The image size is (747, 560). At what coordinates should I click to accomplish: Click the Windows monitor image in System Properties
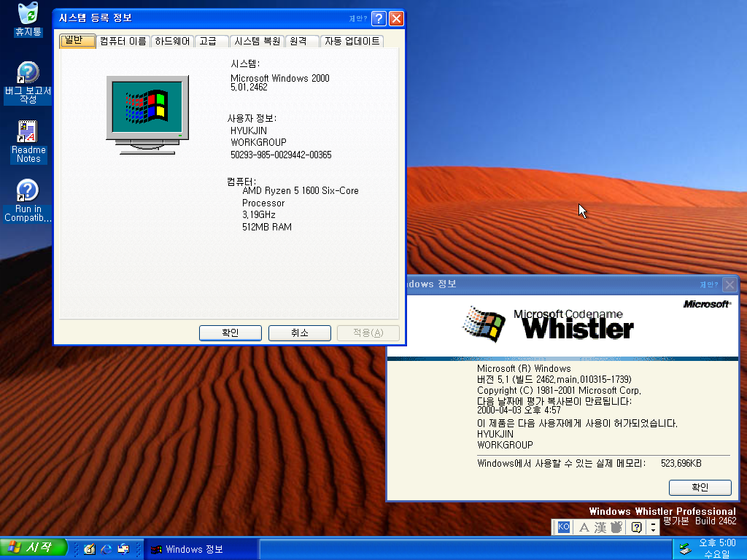click(x=147, y=114)
